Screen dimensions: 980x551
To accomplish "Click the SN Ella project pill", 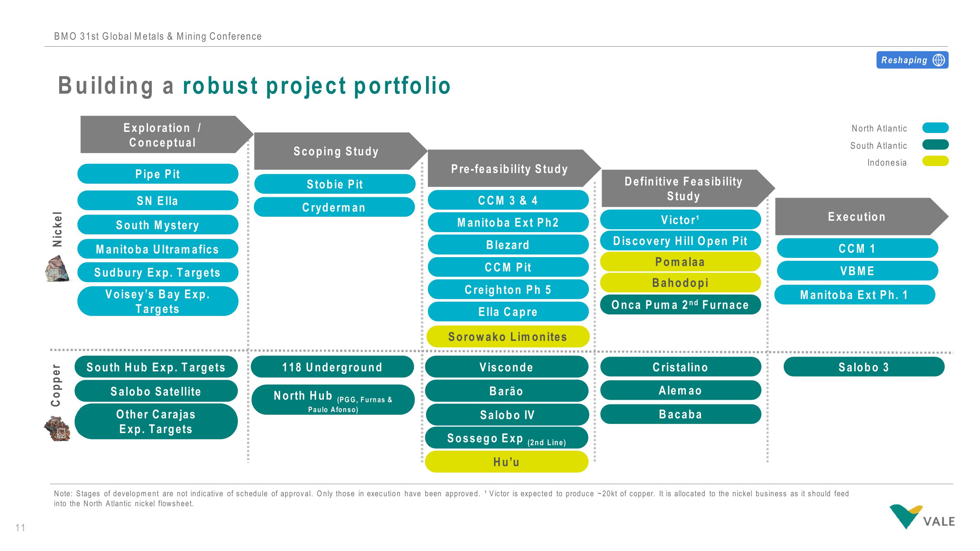I will coord(158,201).
